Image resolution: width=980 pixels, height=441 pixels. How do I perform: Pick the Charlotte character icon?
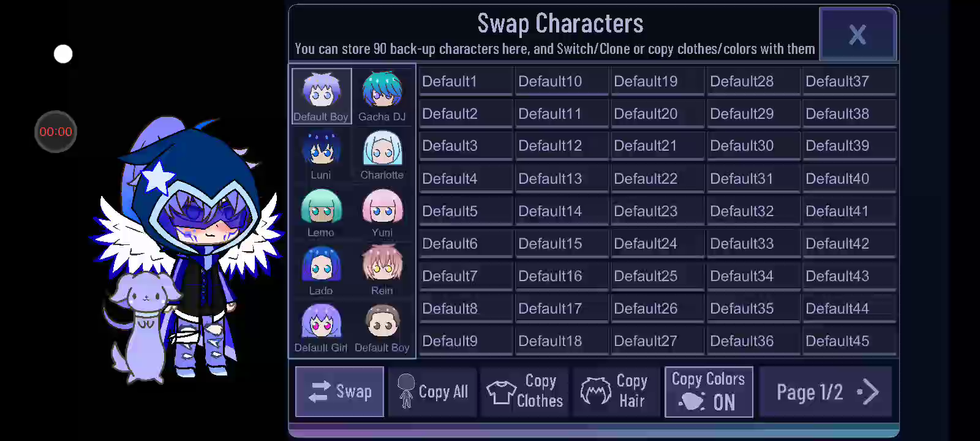[382, 154]
